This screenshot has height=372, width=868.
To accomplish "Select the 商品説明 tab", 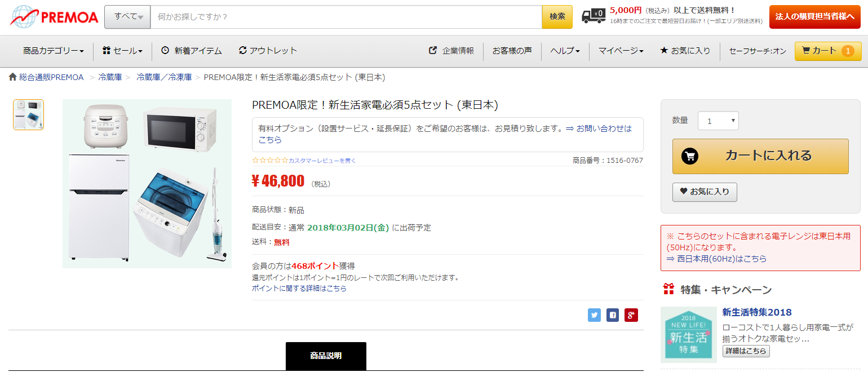I will click(326, 356).
